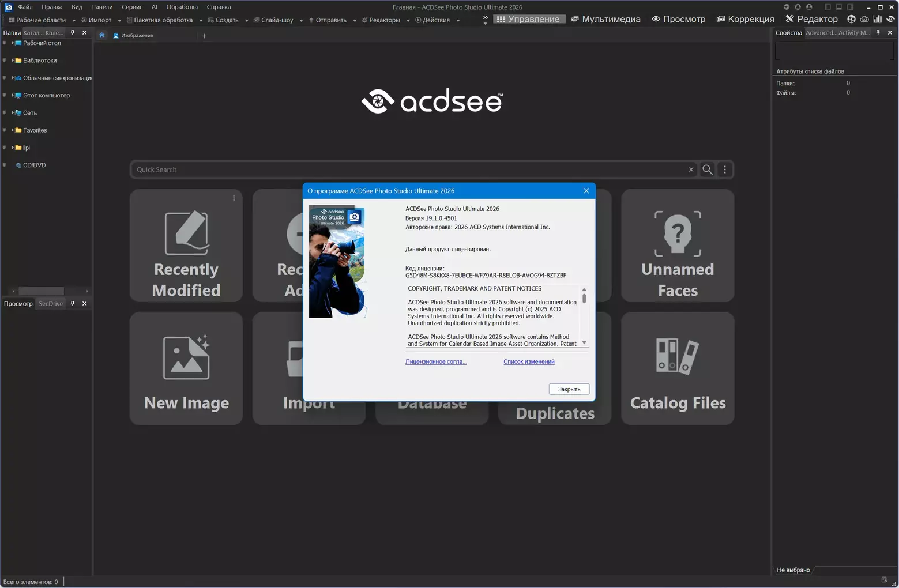Open the statistics bar chart mode icon
The image size is (899, 588).
tap(877, 19)
